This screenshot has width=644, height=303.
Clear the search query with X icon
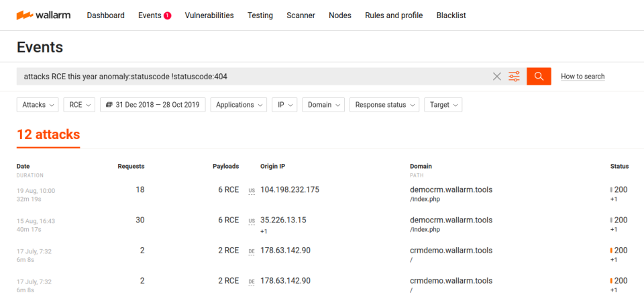click(x=497, y=77)
